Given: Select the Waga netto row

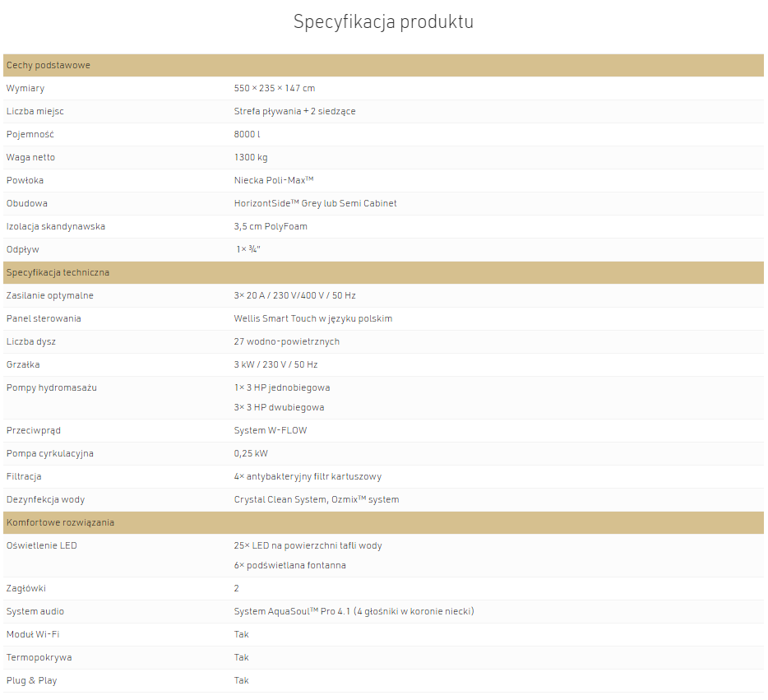Looking at the screenshot, I should coord(383,157).
